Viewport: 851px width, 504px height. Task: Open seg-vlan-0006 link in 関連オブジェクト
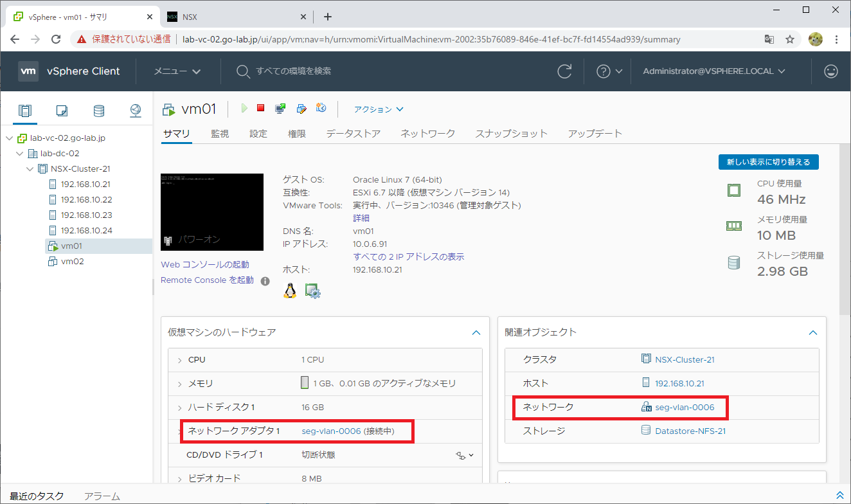[x=685, y=408]
